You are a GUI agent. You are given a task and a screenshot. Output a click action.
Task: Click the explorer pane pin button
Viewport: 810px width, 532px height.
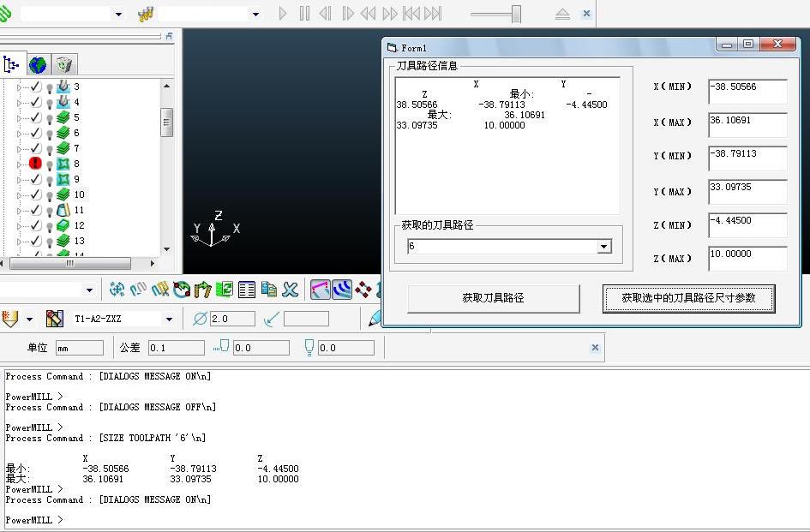tap(169, 36)
